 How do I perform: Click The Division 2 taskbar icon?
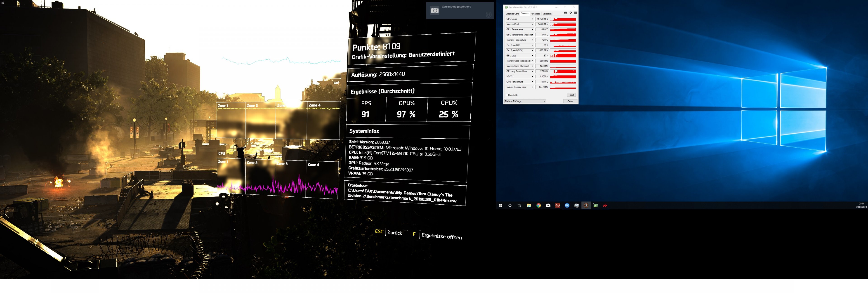[x=586, y=205]
